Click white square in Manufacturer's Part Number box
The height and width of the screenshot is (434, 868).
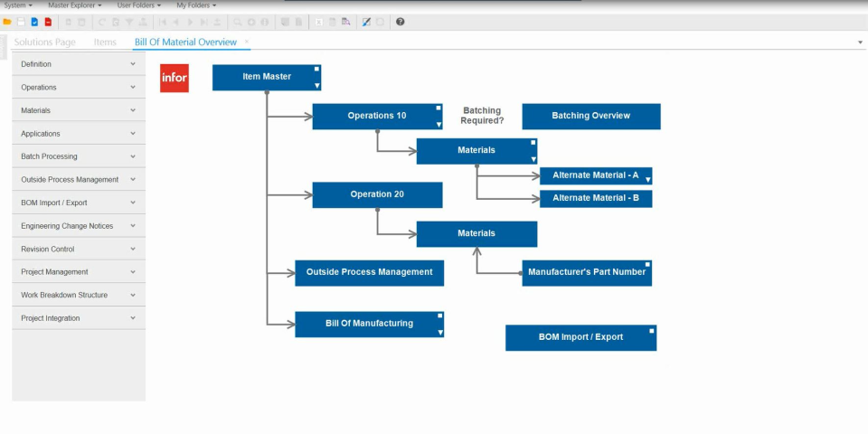coord(647,265)
